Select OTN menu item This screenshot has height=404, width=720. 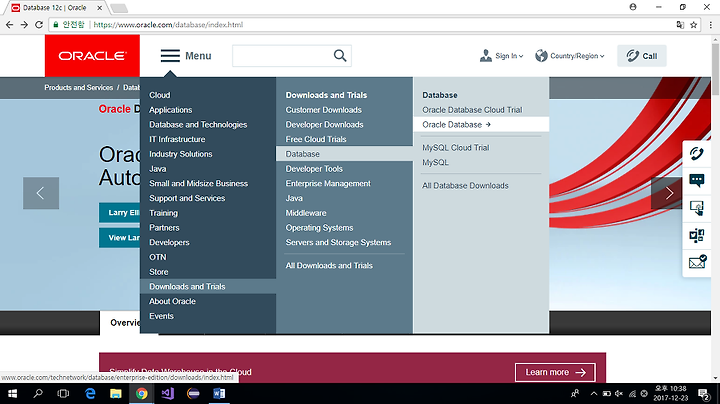[158, 257]
